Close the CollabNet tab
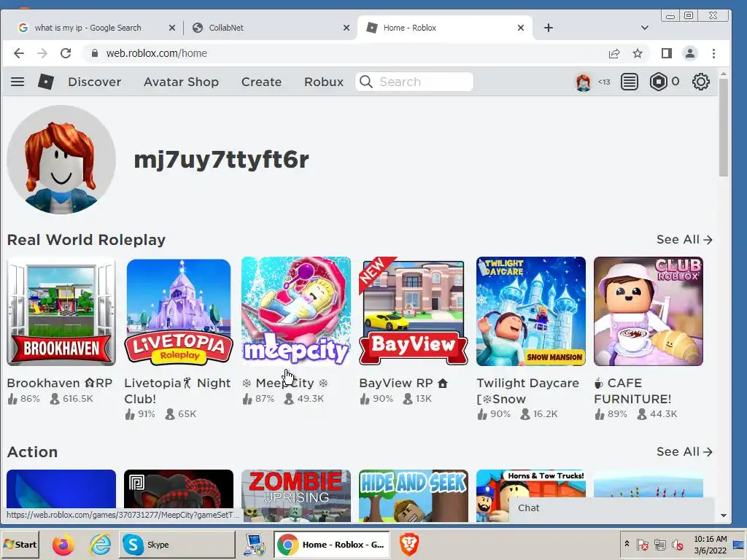 pos(347,28)
